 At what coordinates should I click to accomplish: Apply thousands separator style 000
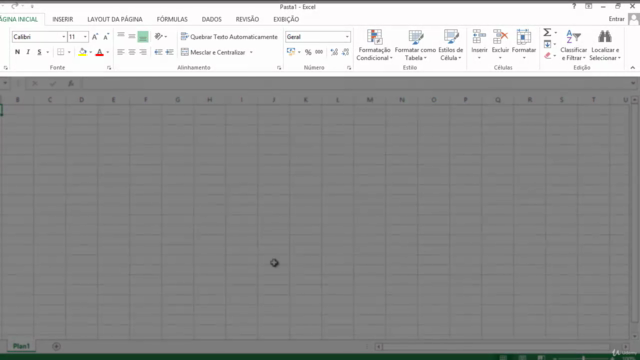tap(319, 52)
